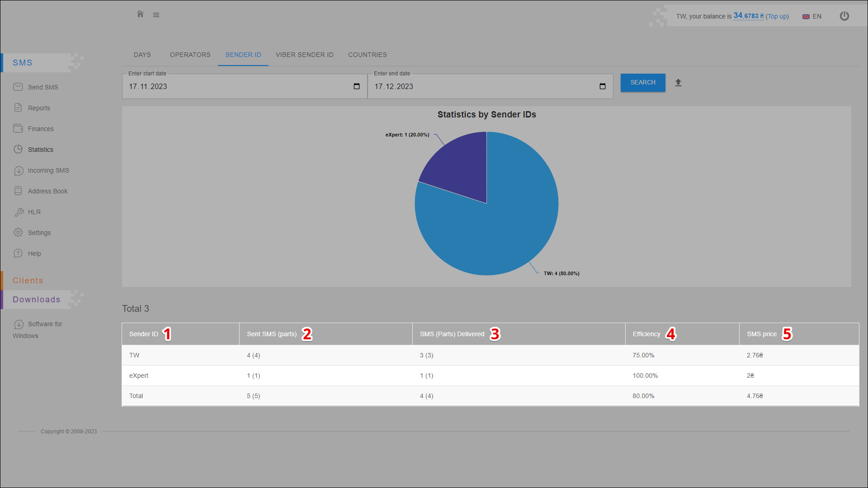The width and height of the screenshot is (868, 488).
Task: Open end date calendar picker icon
Action: [602, 86]
